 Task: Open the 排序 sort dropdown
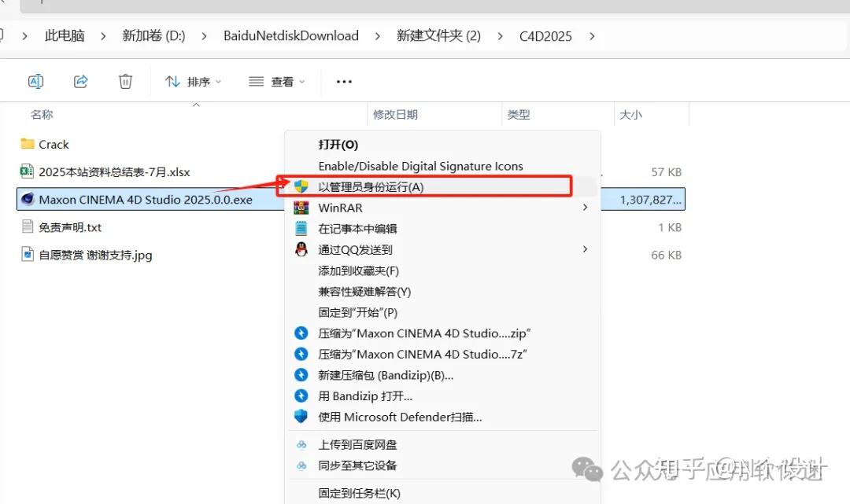coord(193,82)
